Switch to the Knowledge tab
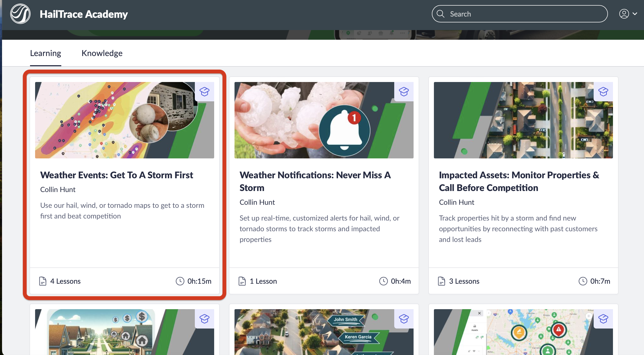The height and width of the screenshot is (355, 644). 102,53
